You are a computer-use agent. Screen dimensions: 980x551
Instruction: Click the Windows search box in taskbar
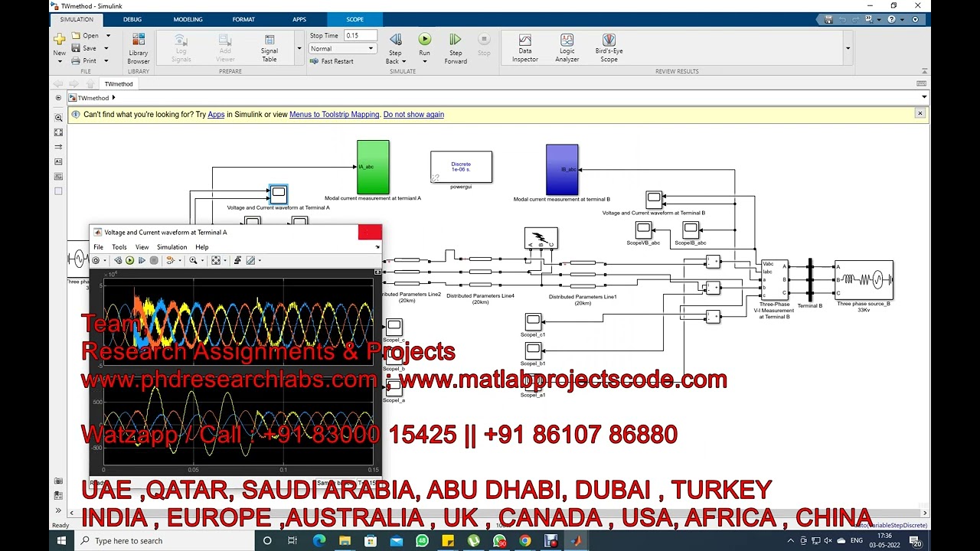(165, 541)
